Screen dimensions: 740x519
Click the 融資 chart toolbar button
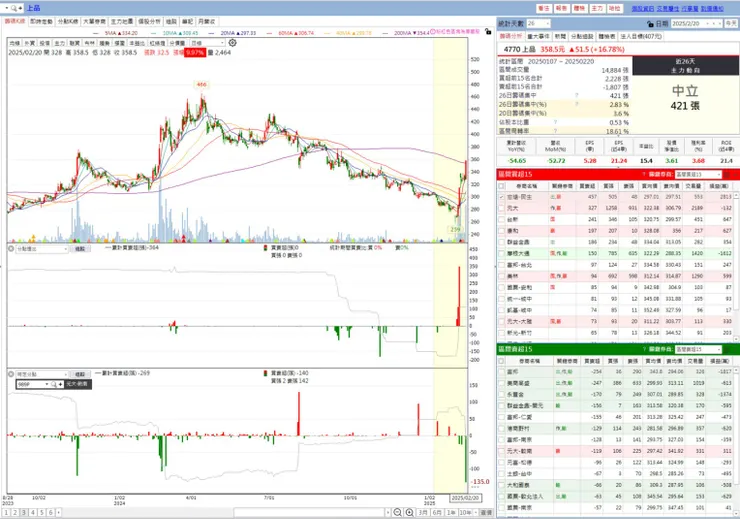[75, 43]
